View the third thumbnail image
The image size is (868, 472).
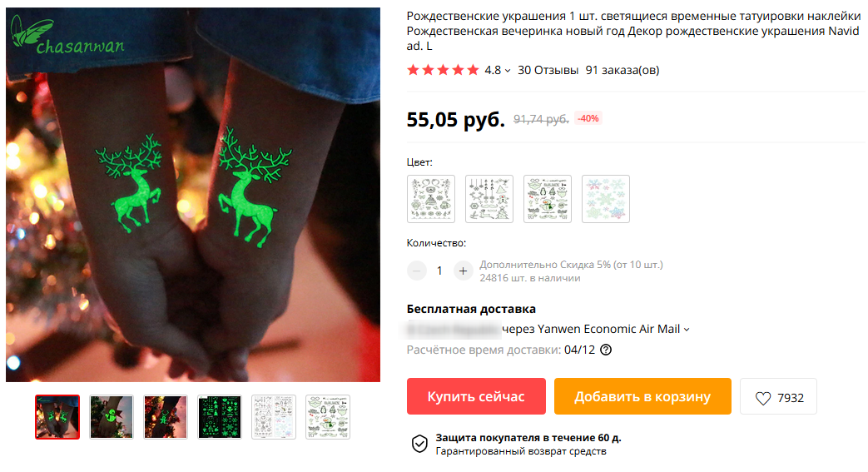coord(166,417)
